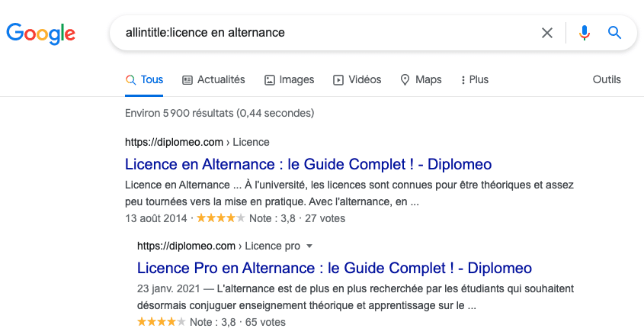Click the blue magnifying glass search button
Viewport: 644px width, 335px height.
614,33
